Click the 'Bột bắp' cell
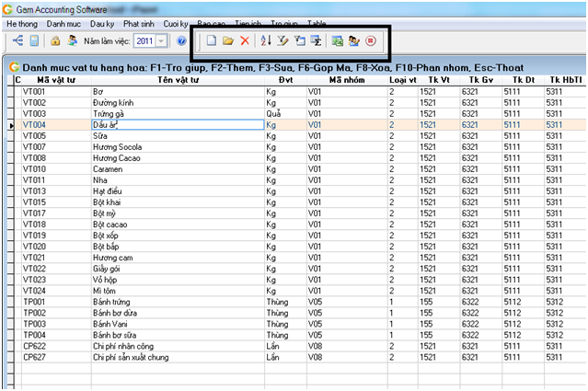Screen dimensions: 588x391 [179, 247]
